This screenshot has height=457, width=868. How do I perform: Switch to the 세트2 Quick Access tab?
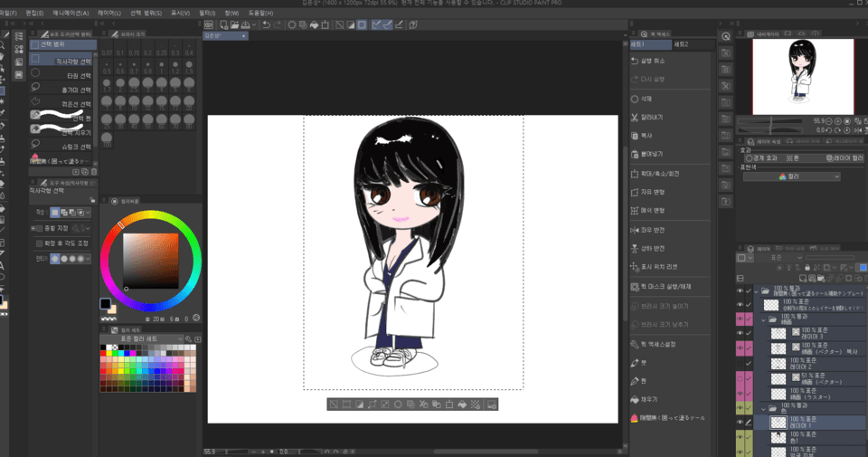[x=681, y=44]
